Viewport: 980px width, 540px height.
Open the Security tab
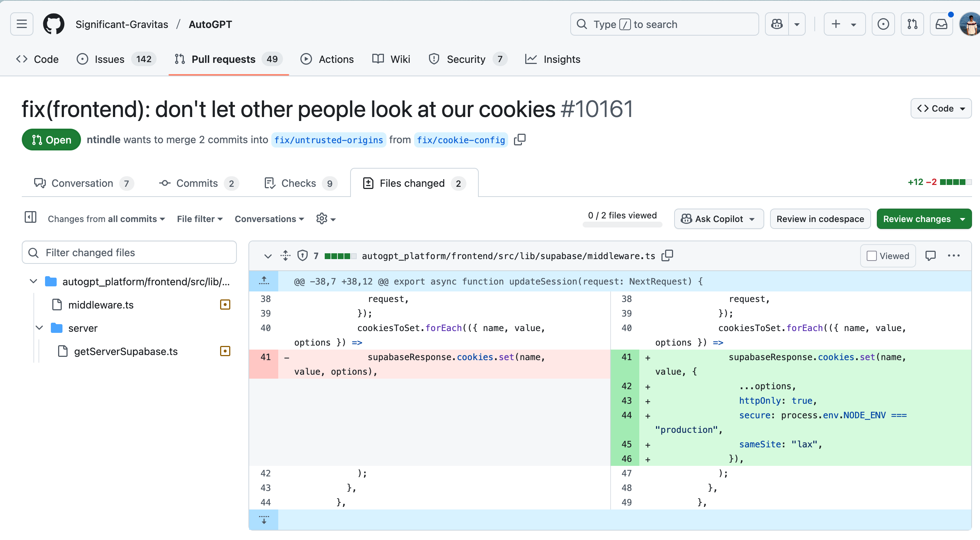[x=467, y=59]
